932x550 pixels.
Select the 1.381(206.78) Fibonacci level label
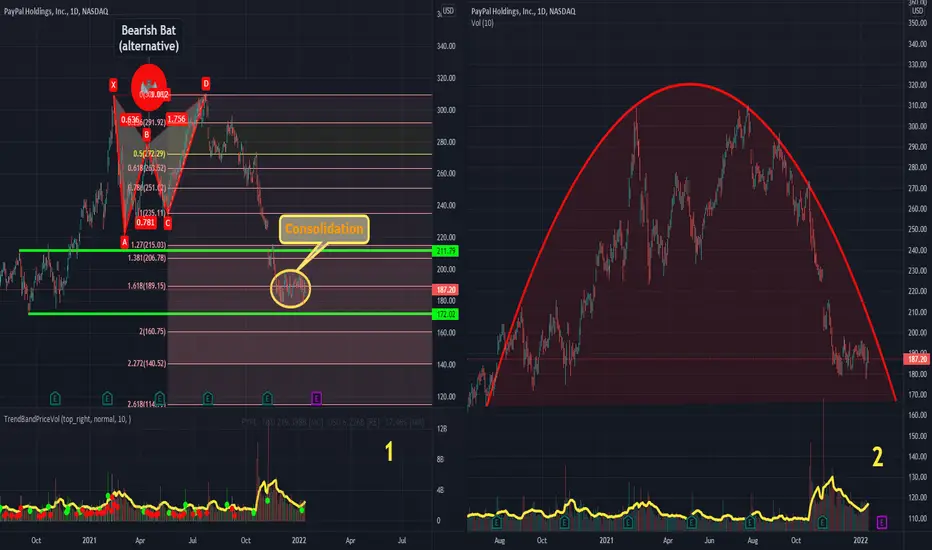(x=147, y=258)
